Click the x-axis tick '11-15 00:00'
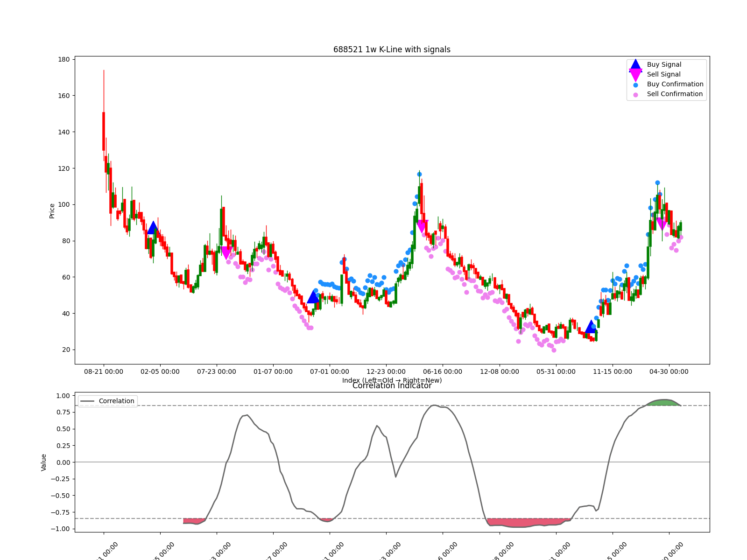This screenshot has width=747, height=560. click(x=613, y=372)
